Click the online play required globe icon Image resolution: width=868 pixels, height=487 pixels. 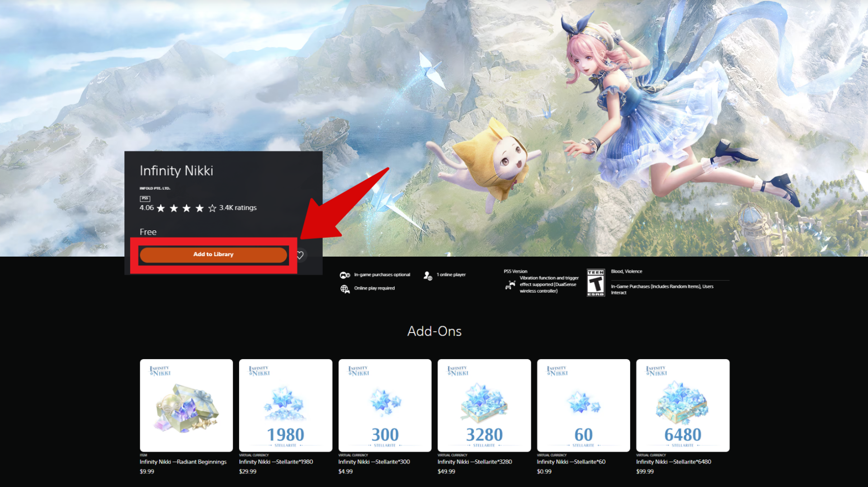click(x=345, y=289)
